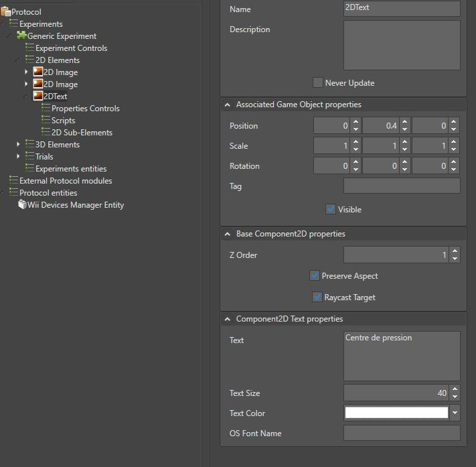Select the Experiments entities tree item
476x467 pixels.
click(x=71, y=169)
